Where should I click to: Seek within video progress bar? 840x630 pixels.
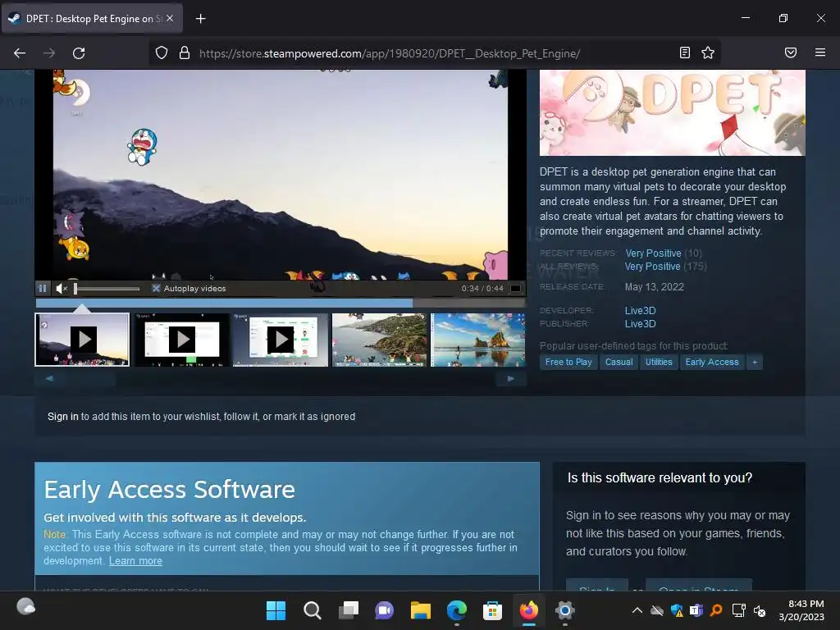pyautogui.click(x=281, y=304)
